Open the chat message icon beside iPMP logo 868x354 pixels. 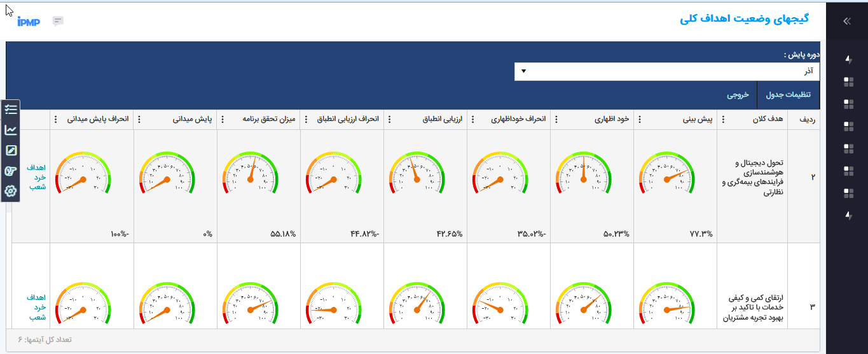(58, 21)
